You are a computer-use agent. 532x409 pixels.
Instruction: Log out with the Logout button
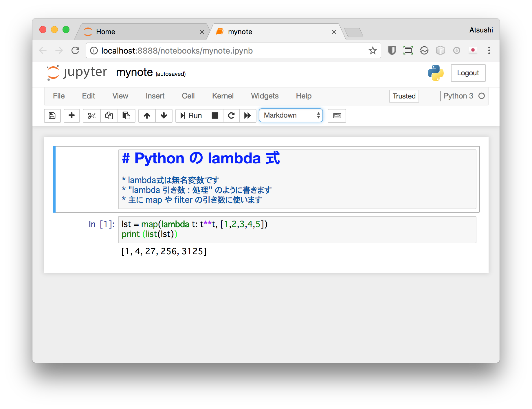[468, 73]
